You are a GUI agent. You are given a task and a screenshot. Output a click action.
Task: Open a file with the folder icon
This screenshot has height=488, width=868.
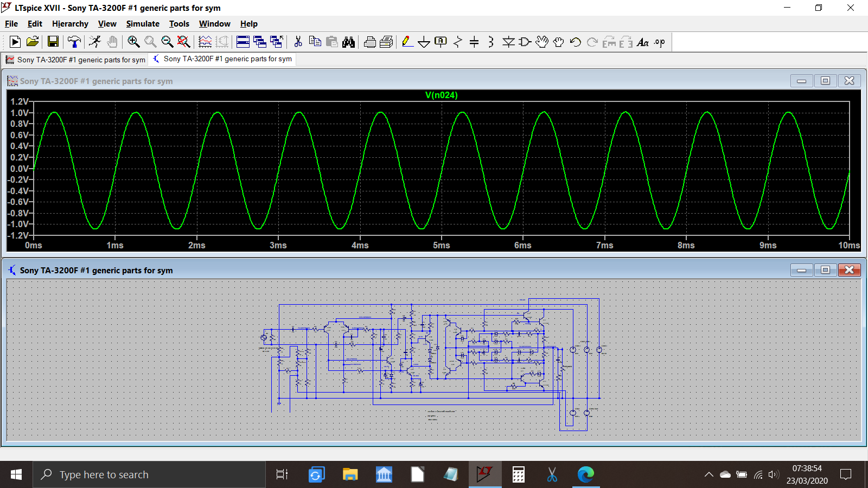pos(33,42)
